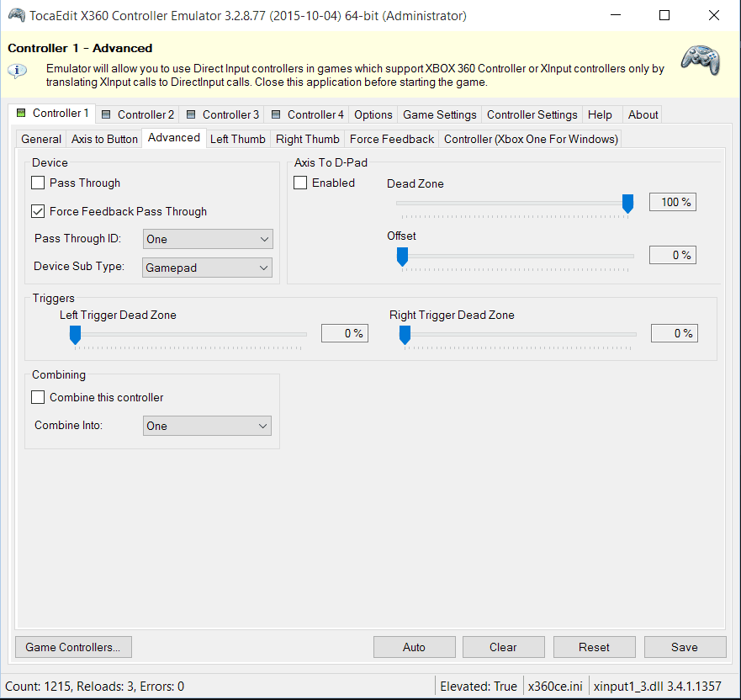This screenshot has width=741, height=700.
Task: Click the info bubble icon in header
Action: coord(17,71)
